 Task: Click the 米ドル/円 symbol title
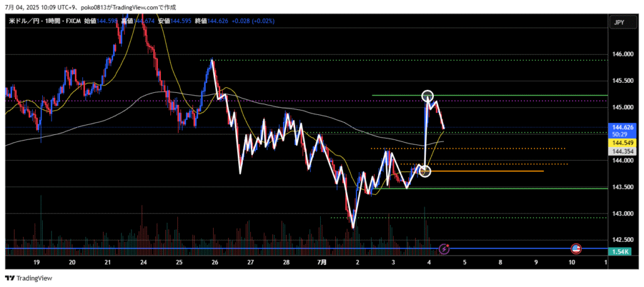pyautogui.click(x=24, y=21)
